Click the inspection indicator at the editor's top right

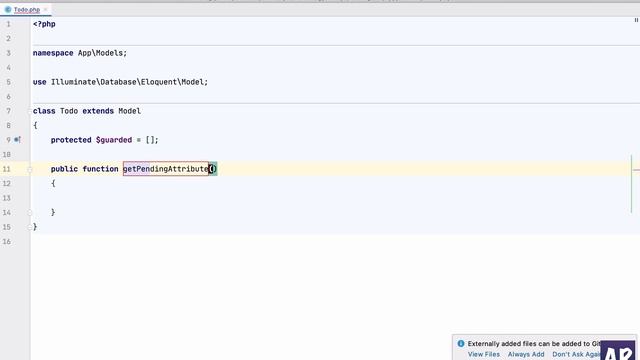(x=636, y=20)
